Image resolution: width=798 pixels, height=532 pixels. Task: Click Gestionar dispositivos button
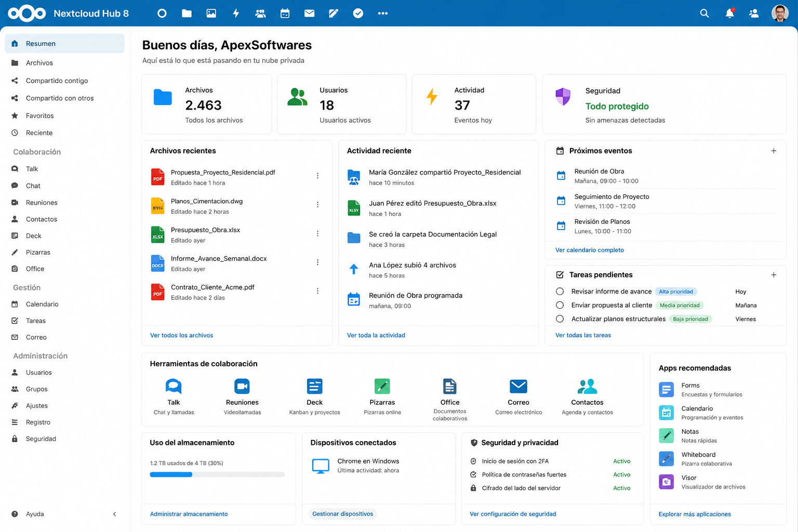pos(343,514)
